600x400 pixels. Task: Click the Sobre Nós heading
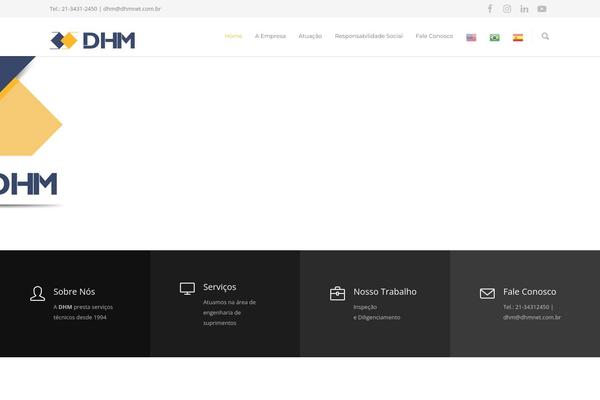click(x=74, y=292)
